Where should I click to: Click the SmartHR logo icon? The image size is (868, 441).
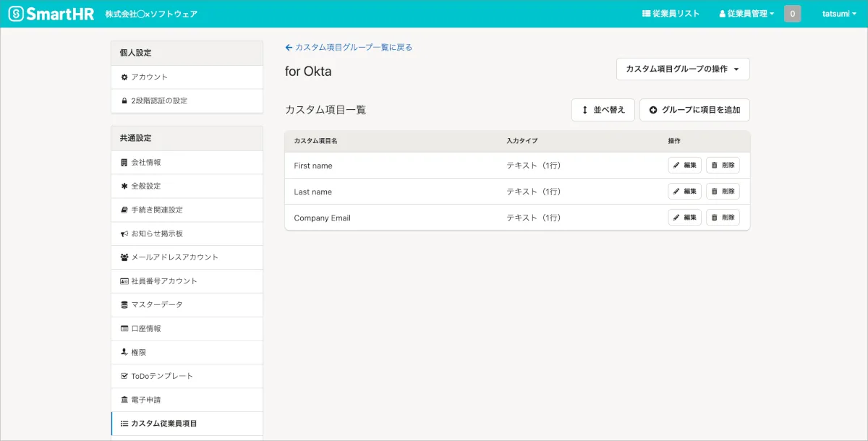tap(16, 14)
